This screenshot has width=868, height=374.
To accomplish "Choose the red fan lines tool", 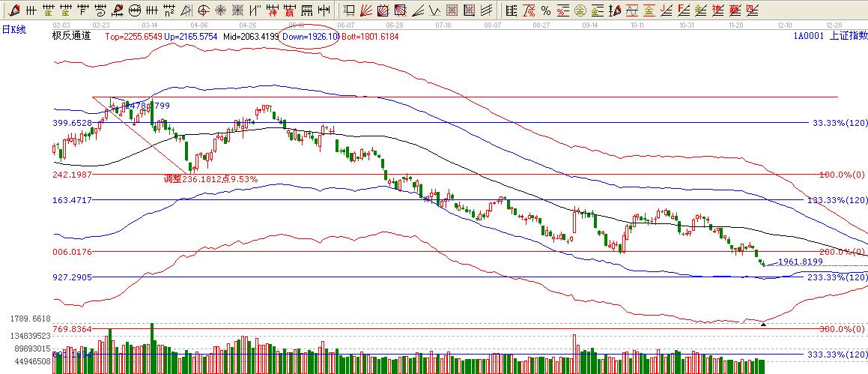I will pyautogui.click(x=367, y=10).
